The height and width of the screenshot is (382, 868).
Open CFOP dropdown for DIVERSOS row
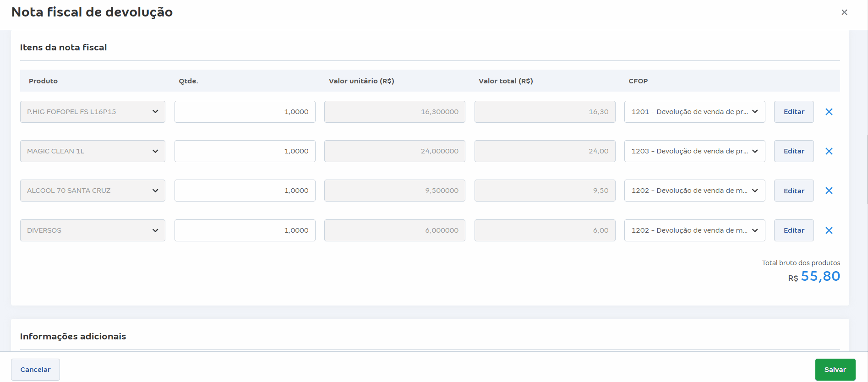(x=694, y=230)
